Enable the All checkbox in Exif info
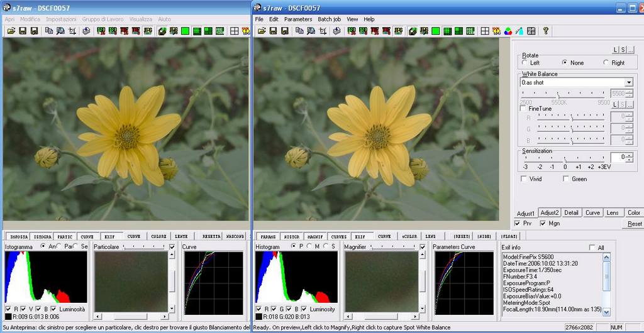The width and height of the screenshot is (644, 333). click(x=592, y=248)
